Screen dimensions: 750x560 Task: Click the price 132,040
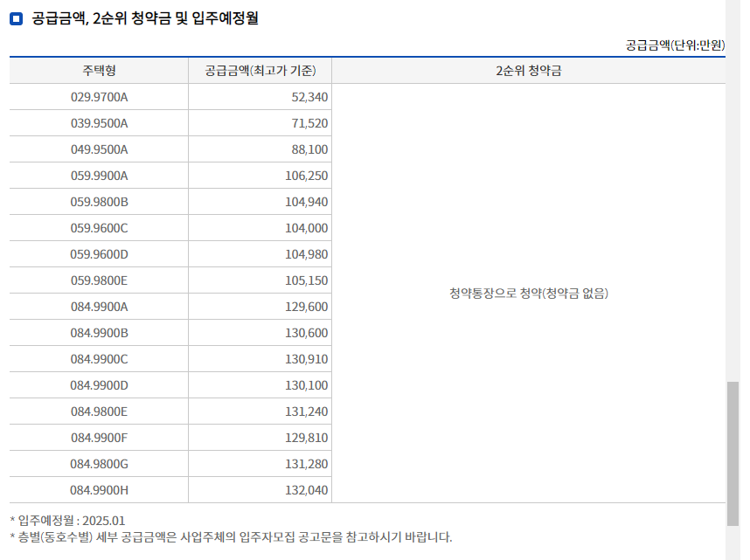tap(307, 491)
